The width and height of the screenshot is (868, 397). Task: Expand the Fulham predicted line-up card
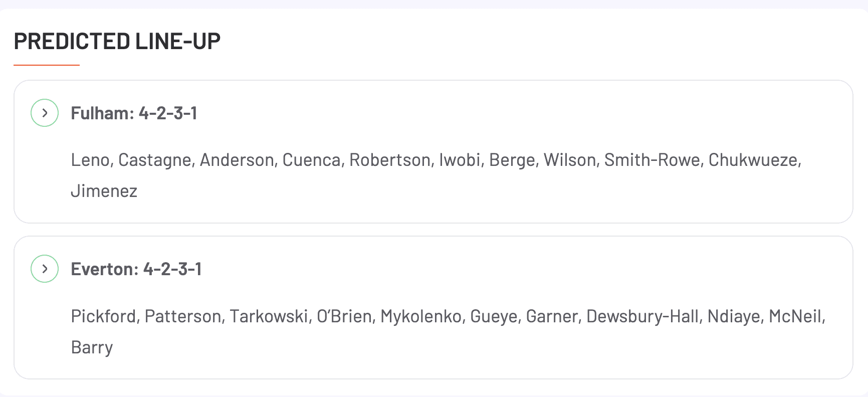(44, 113)
